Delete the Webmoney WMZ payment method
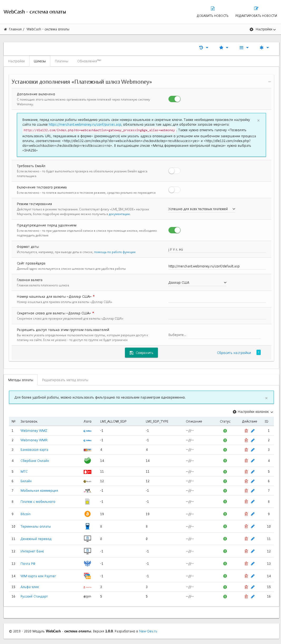The width and height of the screenshot is (281, 644). [246, 431]
